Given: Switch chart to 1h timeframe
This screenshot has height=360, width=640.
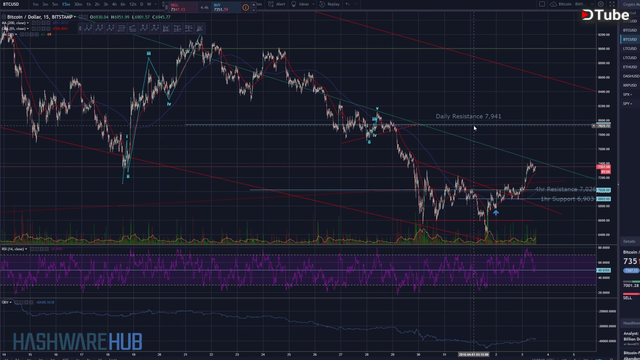Looking at the screenshot, I should (89, 4).
